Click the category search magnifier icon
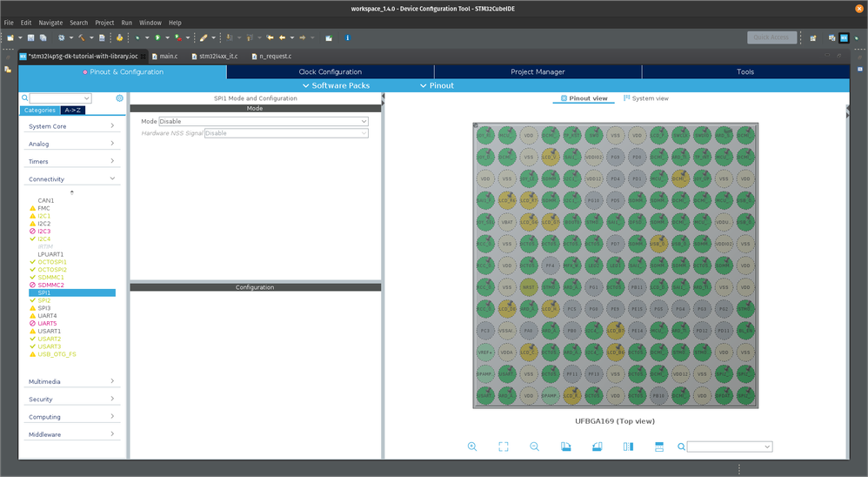Image resolution: width=868 pixels, height=477 pixels. pyautogui.click(x=25, y=98)
